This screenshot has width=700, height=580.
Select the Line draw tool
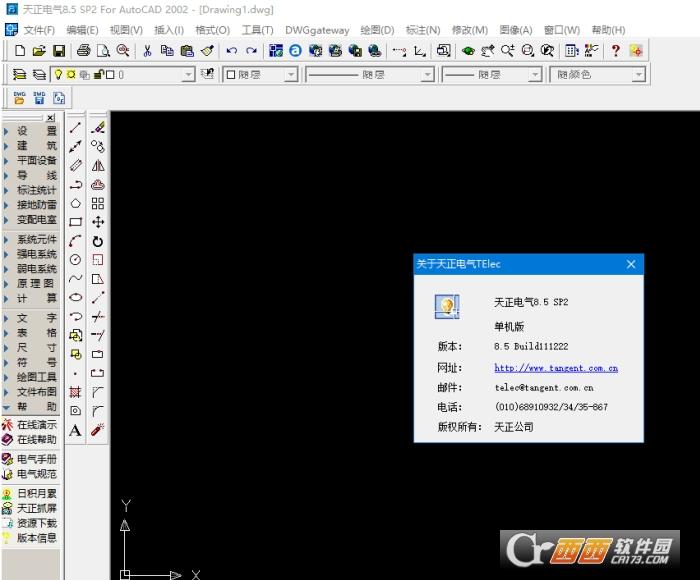coord(75,128)
